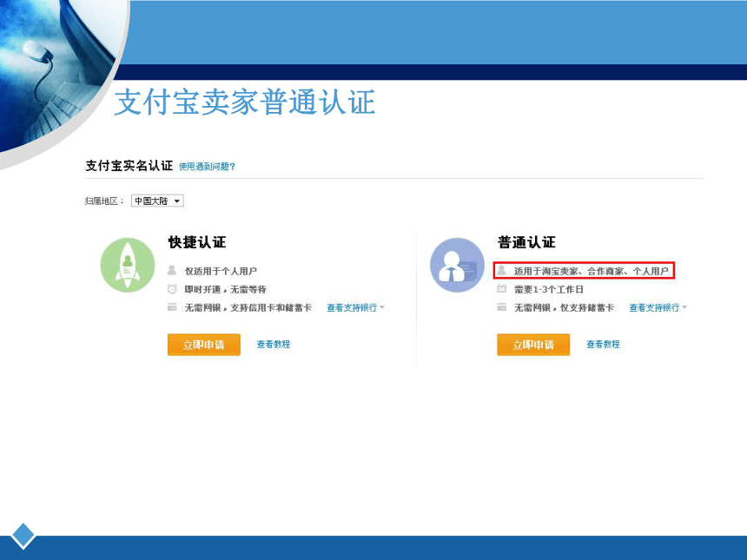747x560 pixels.
Task: Click the 快捷认证 heading
Action: click(x=197, y=242)
